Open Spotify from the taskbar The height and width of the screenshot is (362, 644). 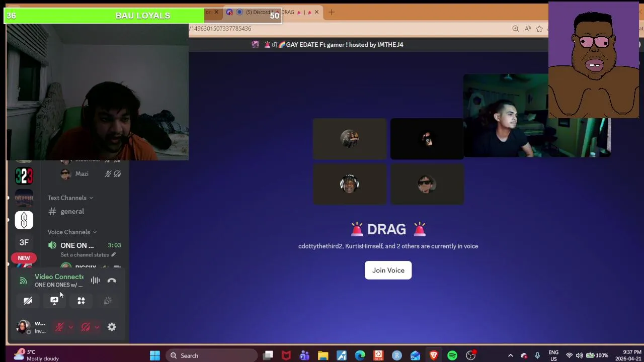coord(452,355)
